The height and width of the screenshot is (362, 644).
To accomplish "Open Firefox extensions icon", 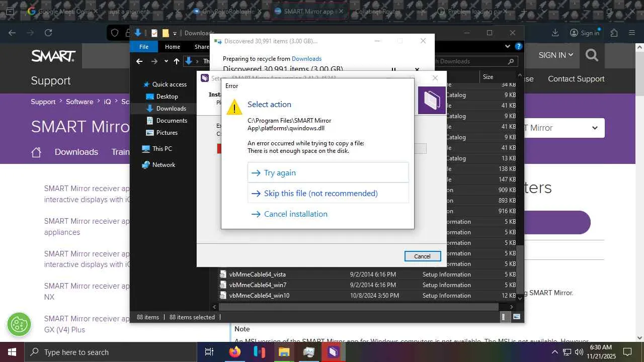I will 614,33.
